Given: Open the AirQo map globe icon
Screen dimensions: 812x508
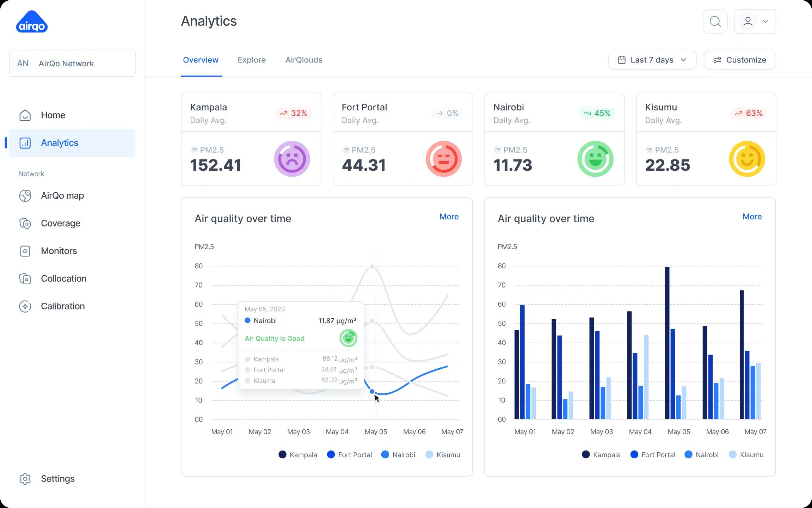Looking at the screenshot, I should [x=25, y=196].
